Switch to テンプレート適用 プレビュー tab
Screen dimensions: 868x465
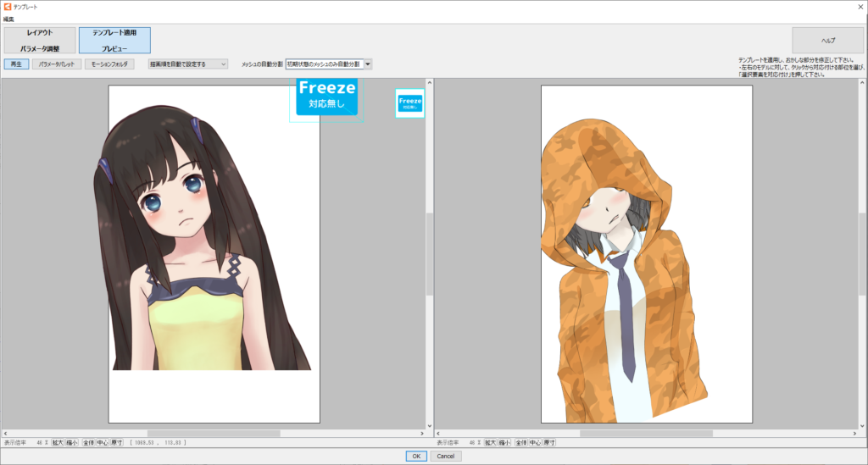click(114, 41)
